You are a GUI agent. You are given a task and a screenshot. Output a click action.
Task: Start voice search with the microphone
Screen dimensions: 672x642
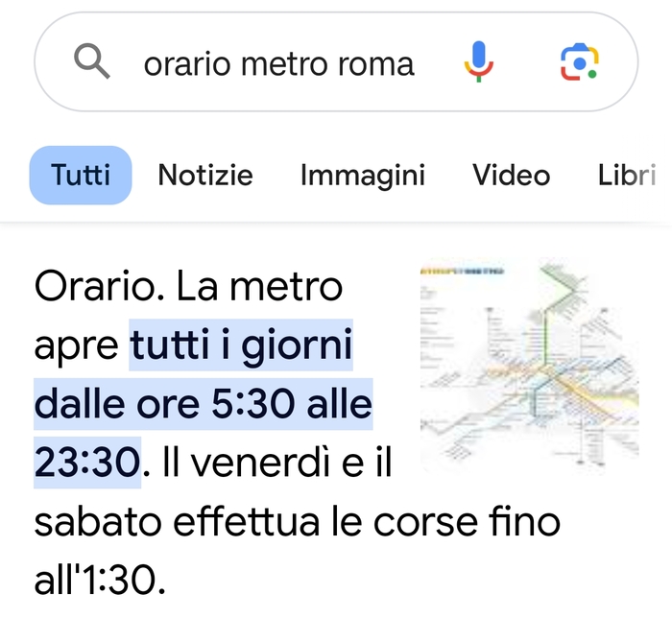pyautogui.click(x=478, y=62)
